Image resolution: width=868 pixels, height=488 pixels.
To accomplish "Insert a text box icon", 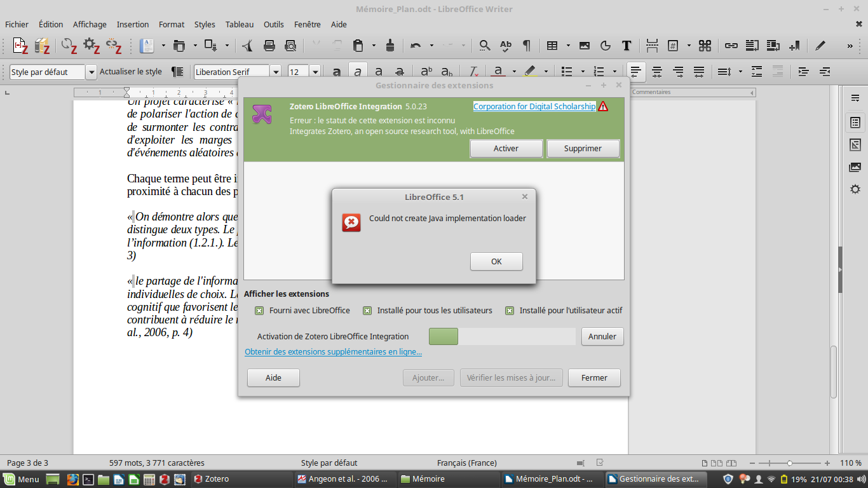I will pyautogui.click(x=627, y=46).
